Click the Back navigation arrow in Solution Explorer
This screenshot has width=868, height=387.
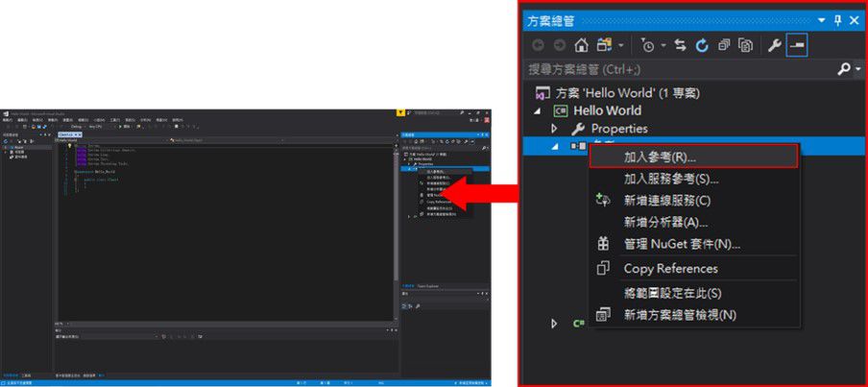pos(538,46)
